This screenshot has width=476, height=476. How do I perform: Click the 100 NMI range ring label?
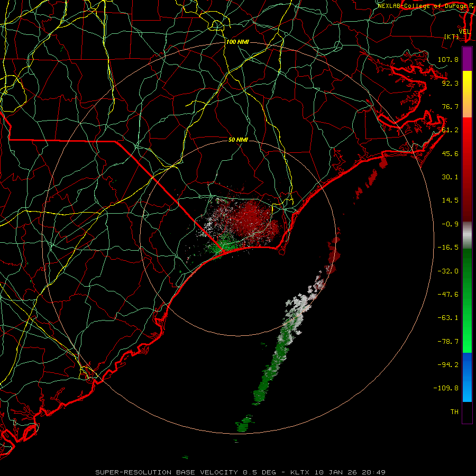(x=237, y=42)
